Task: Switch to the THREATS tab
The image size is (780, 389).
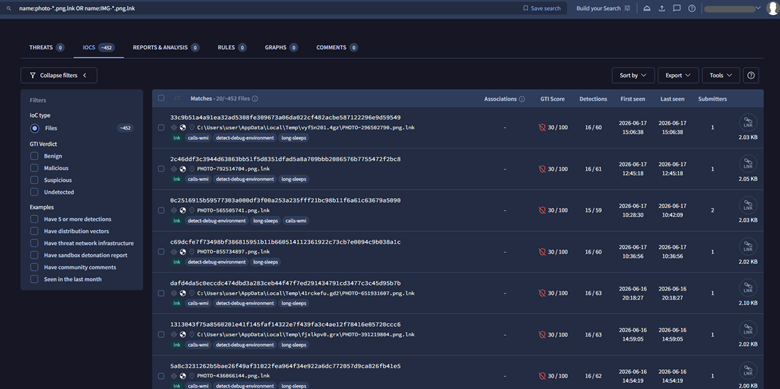Action: pos(47,48)
